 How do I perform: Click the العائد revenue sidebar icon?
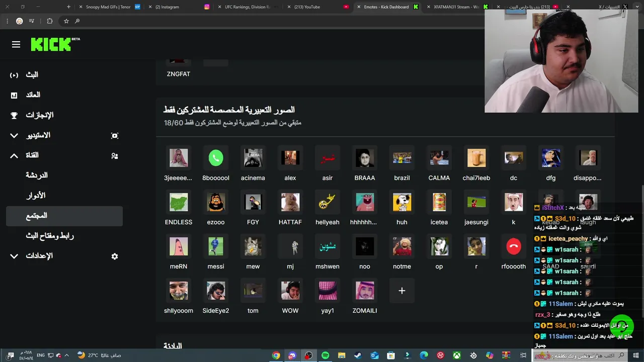click(14, 95)
